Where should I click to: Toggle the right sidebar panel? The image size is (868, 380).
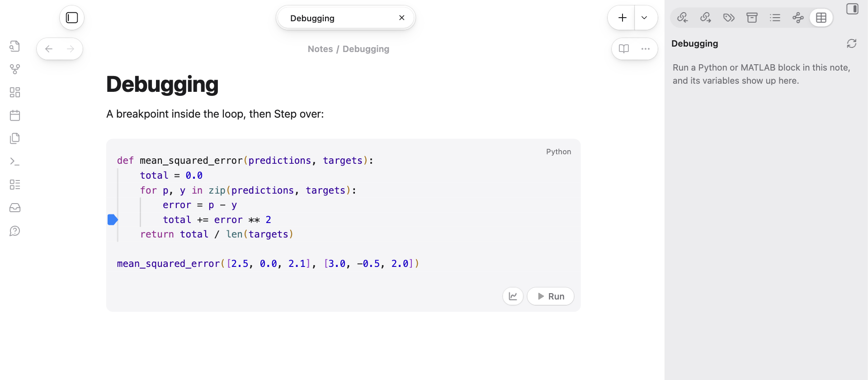tap(852, 9)
